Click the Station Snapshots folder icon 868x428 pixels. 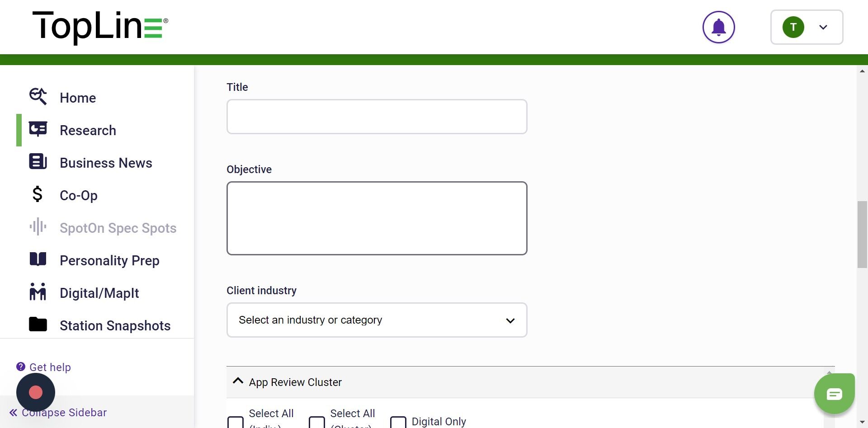38,324
